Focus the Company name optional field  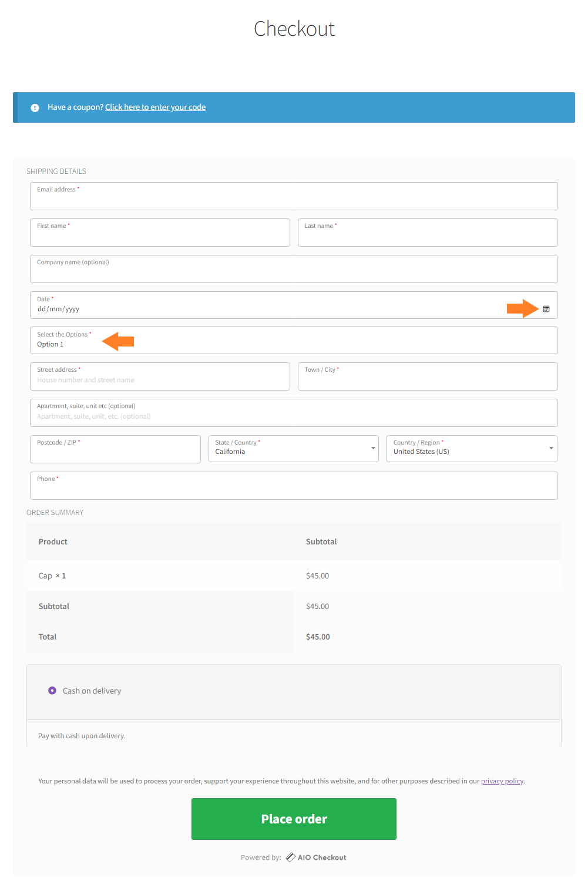tap(294, 269)
